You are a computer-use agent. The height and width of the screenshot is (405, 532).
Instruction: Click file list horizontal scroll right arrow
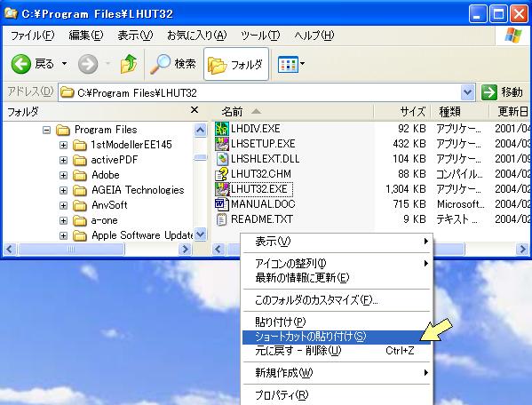(x=522, y=250)
